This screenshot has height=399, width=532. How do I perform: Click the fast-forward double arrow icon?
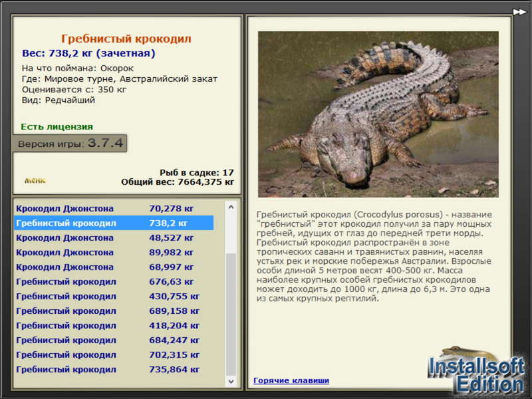coord(519,12)
